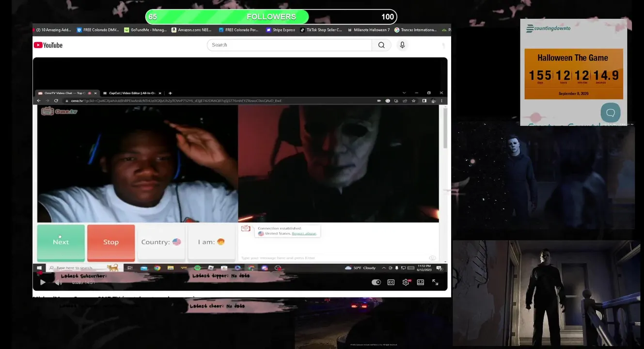Go back in the inner browser

[39, 101]
